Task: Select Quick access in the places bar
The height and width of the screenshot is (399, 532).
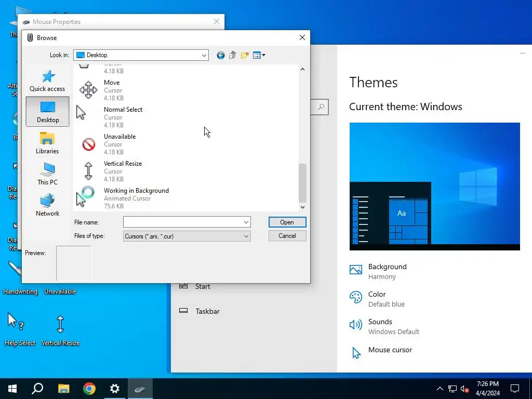Action: 47,81
